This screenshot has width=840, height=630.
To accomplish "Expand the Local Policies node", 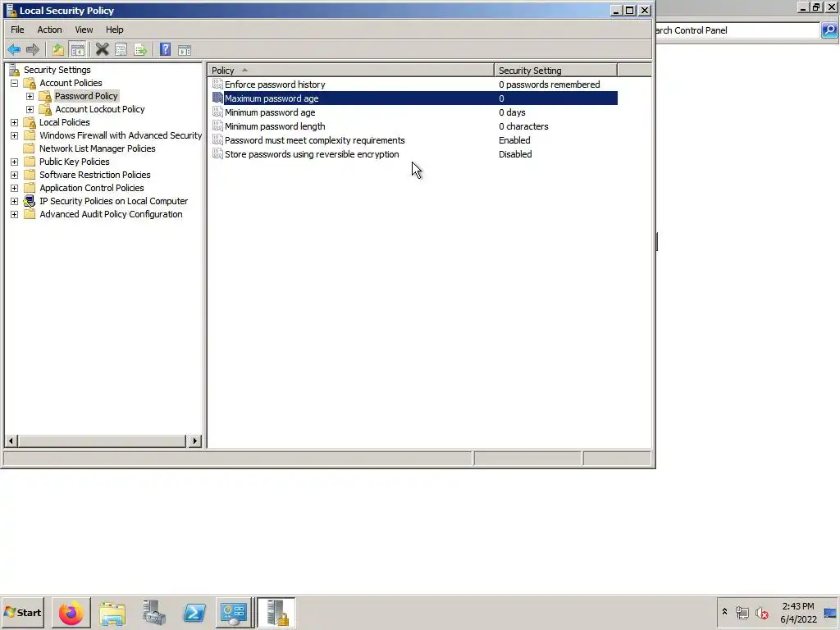I will point(15,123).
